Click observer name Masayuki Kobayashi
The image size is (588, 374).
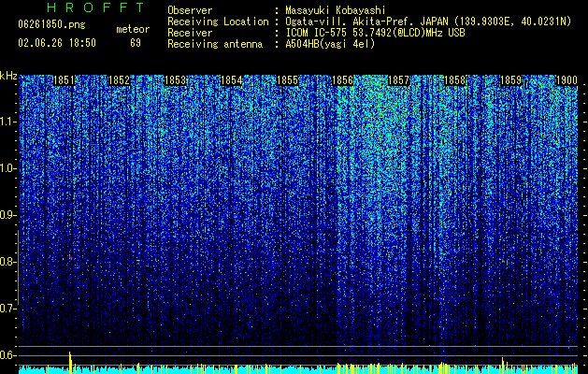pos(336,10)
